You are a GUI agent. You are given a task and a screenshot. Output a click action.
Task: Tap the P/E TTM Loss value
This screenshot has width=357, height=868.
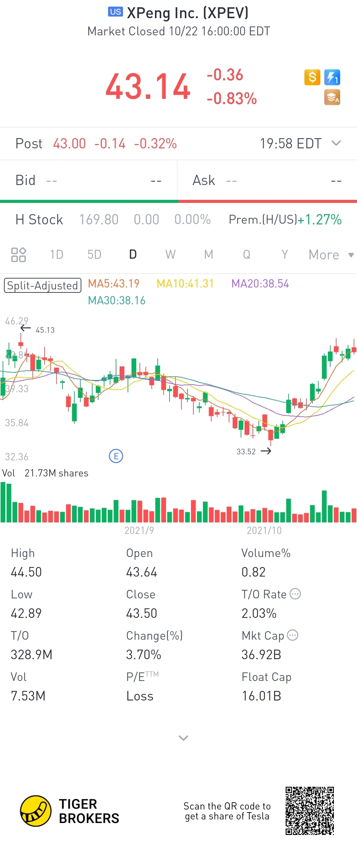pos(140,696)
